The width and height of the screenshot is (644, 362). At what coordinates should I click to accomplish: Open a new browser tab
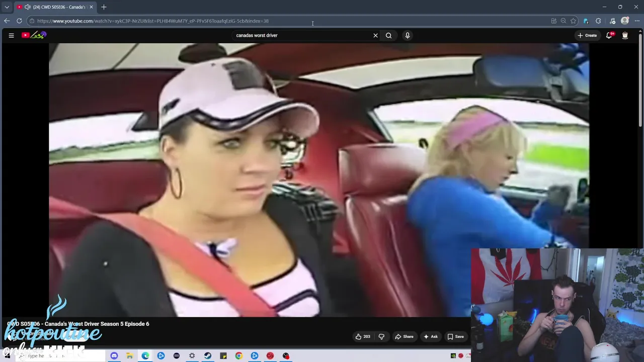104,7
